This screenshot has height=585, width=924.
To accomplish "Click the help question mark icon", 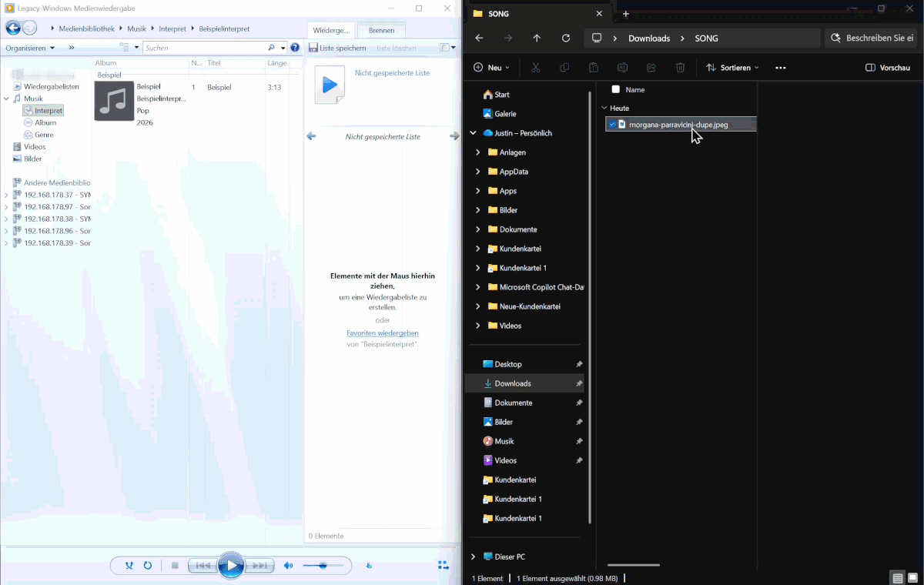I will (x=295, y=48).
